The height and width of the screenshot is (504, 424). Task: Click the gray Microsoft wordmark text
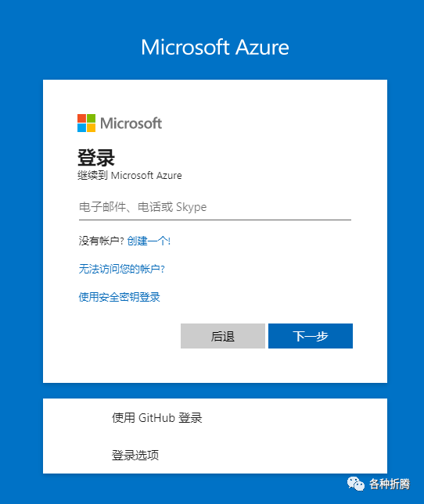coord(131,123)
